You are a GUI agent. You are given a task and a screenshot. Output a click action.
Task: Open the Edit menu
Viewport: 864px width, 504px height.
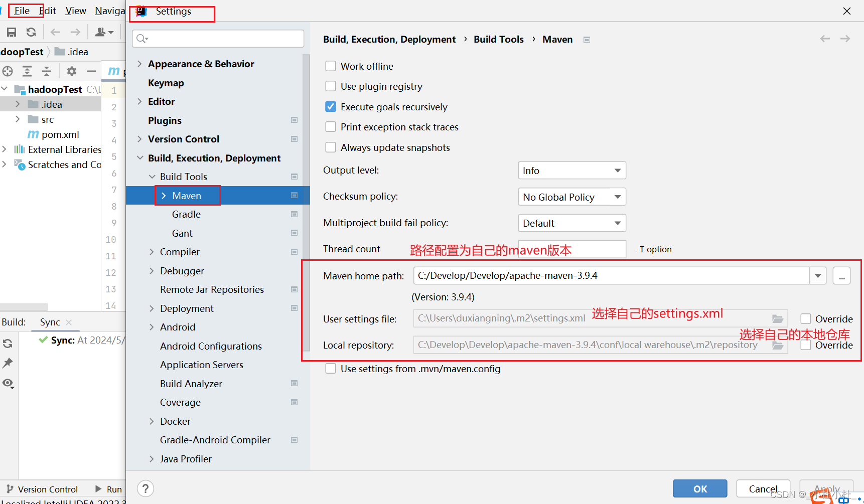coord(48,11)
